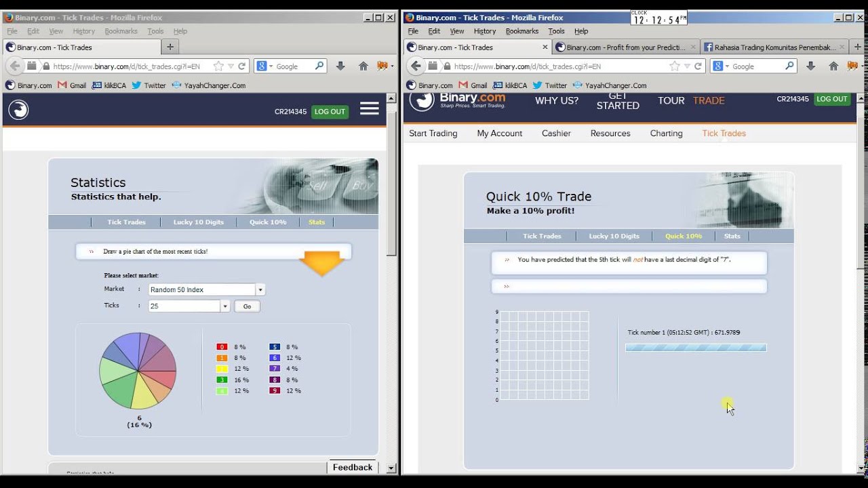
Task: Click TOUR in right window header
Action: click(x=671, y=100)
